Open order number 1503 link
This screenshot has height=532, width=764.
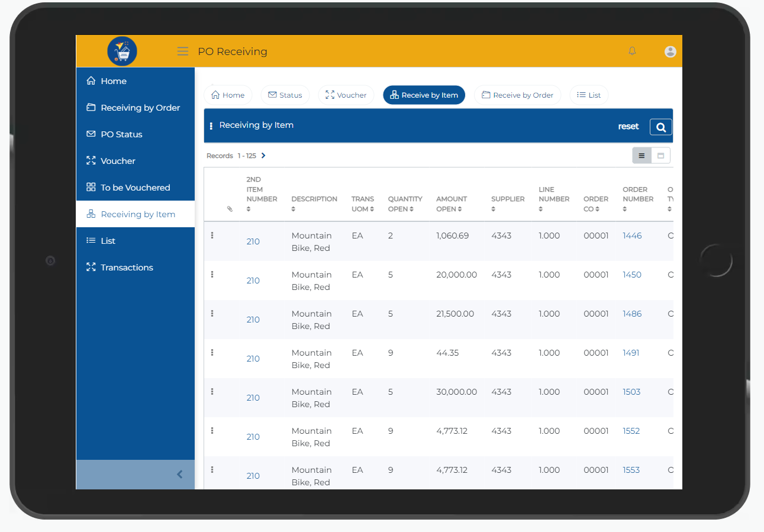pyautogui.click(x=631, y=392)
